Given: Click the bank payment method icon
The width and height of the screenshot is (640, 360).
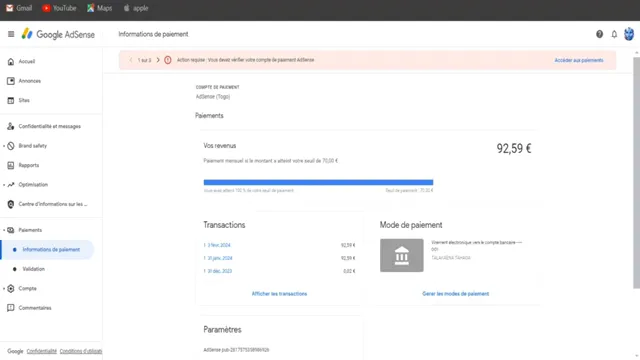Looking at the screenshot, I should 402,256.
